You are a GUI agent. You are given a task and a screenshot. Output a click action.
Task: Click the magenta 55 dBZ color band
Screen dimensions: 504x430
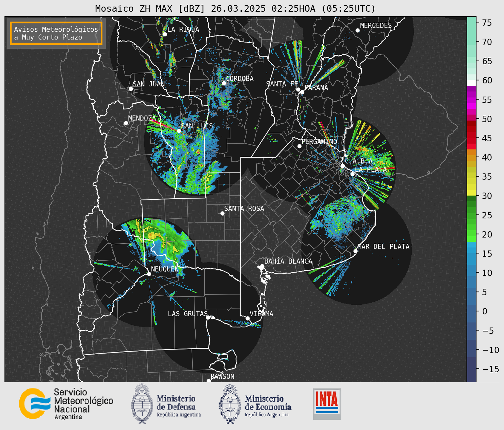pyautogui.click(x=471, y=100)
